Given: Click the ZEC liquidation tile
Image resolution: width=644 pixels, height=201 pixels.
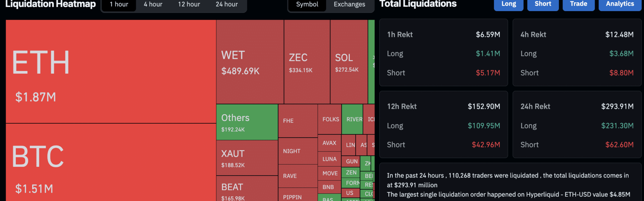Looking at the screenshot, I should 307,62.
